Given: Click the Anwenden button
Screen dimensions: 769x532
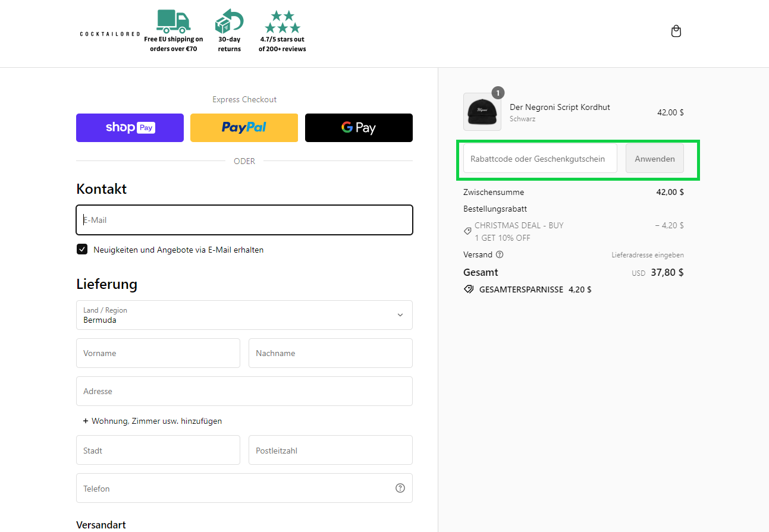Looking at the screenshot, I should point(655,159).
